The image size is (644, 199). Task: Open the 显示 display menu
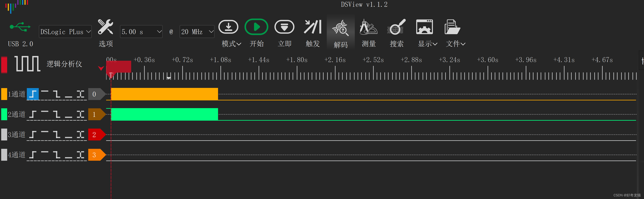click(x=424, y=27)
